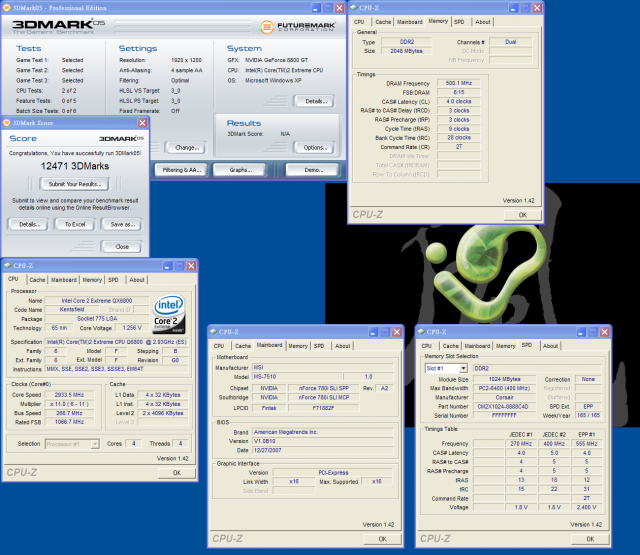Viewport: 640px width, 555px height.
Task: Click OK in CPU-Z SPD window
Action: (590, 539)
